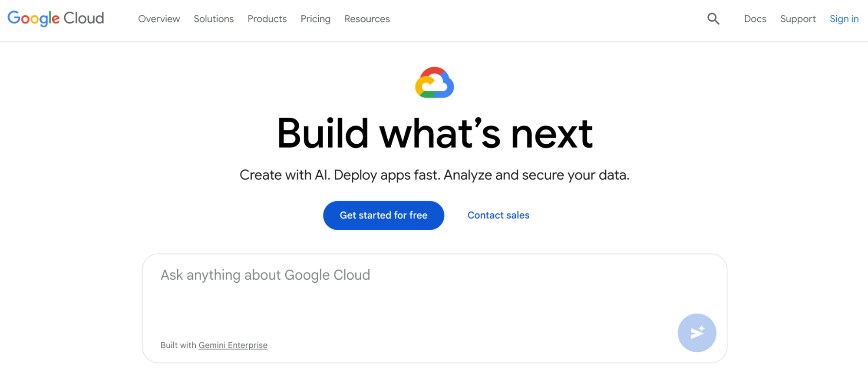Screen dimensions: 868x370
Task: Open the Docs page
Action: [x=755, y=19]
